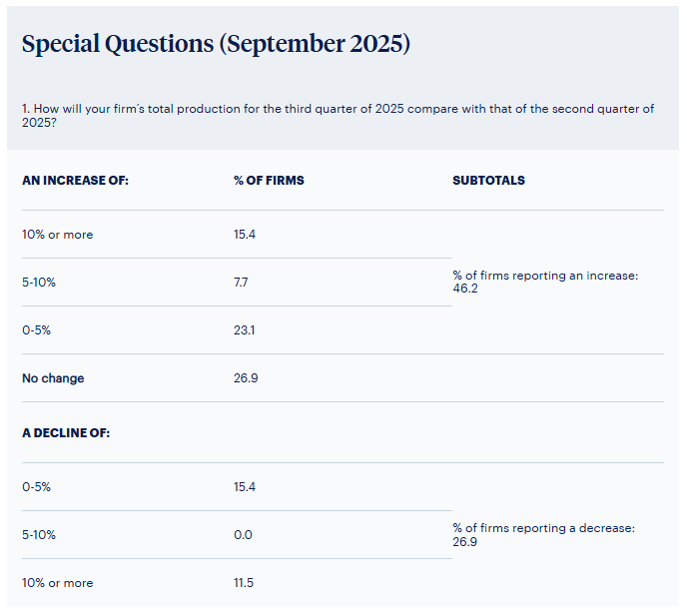Select the '10% or more' decline row label
This screenshot has width=687, height=616.
coord(57,583)
